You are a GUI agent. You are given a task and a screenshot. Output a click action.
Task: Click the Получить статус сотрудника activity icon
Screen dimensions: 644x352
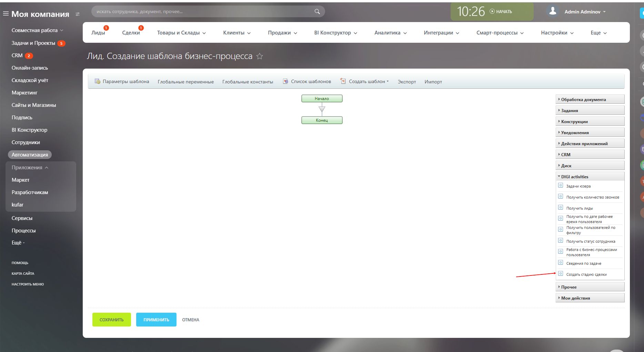point(560,240)
